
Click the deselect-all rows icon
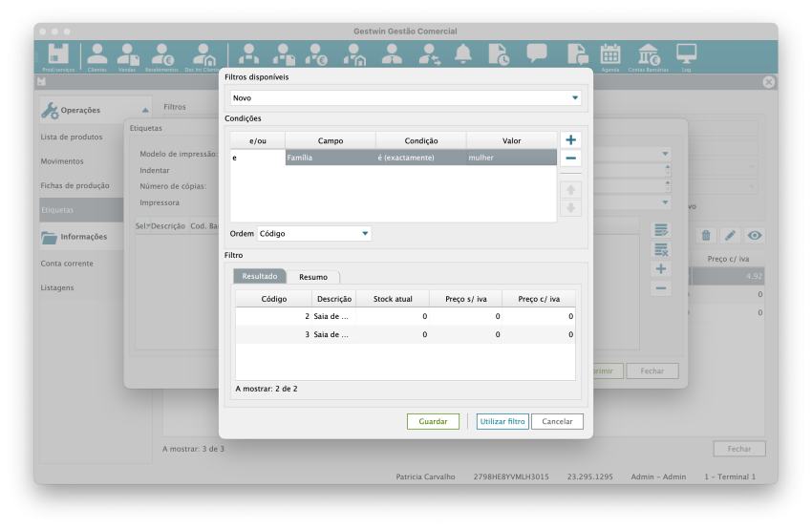[661, 249]
